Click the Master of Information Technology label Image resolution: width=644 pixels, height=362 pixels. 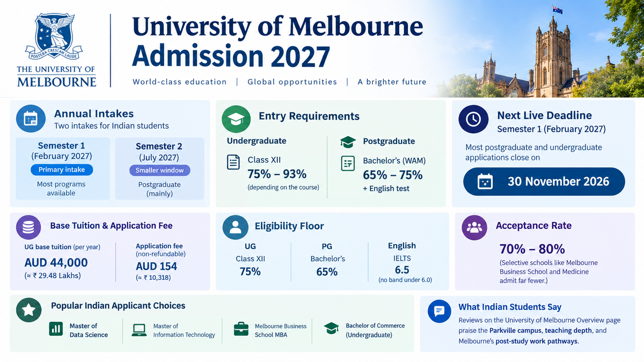click(x=184, y=330)
